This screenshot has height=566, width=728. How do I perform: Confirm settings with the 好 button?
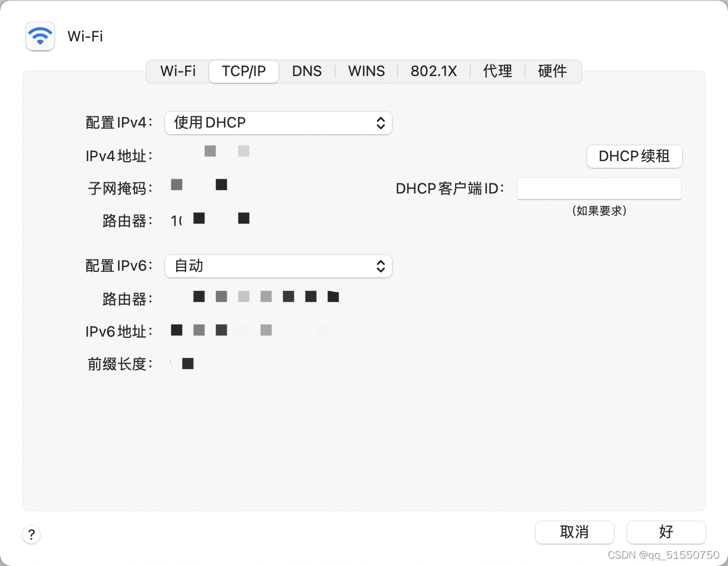(x=666, y=532)
